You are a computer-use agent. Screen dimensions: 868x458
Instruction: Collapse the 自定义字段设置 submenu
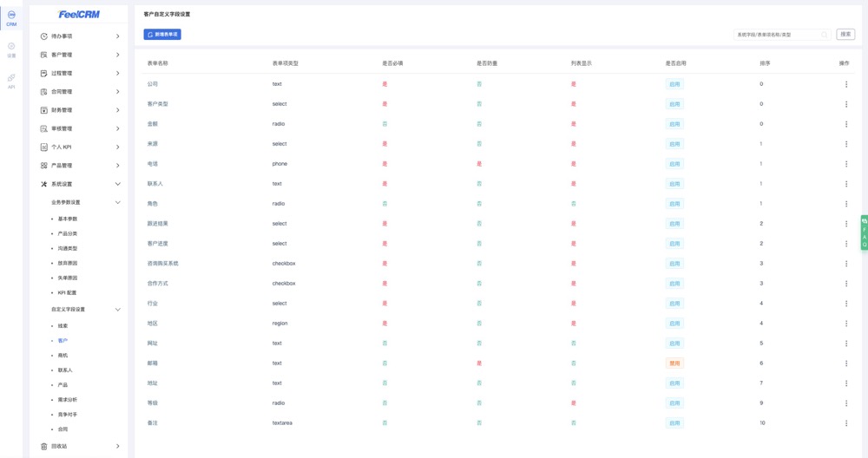click(x=118, y=310)
